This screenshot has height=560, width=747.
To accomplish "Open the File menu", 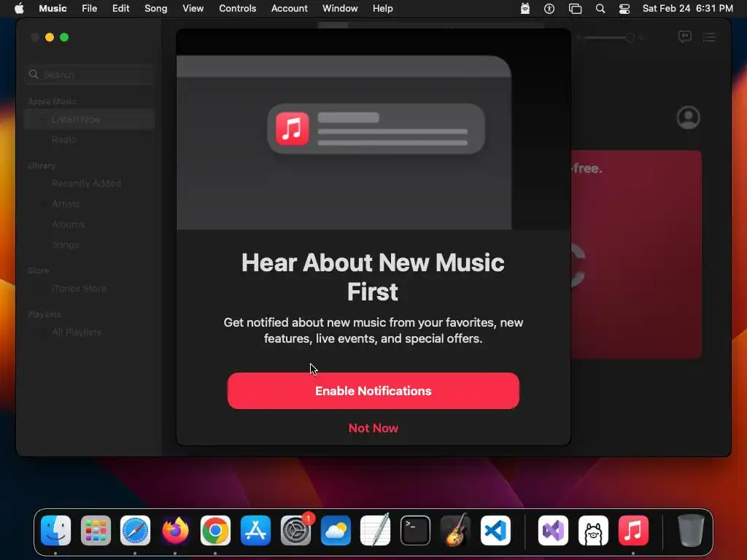I will [x=89, y=9].
